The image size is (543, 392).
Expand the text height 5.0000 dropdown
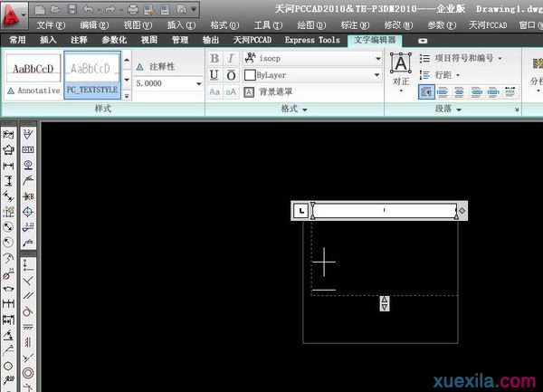pos(198,82)
